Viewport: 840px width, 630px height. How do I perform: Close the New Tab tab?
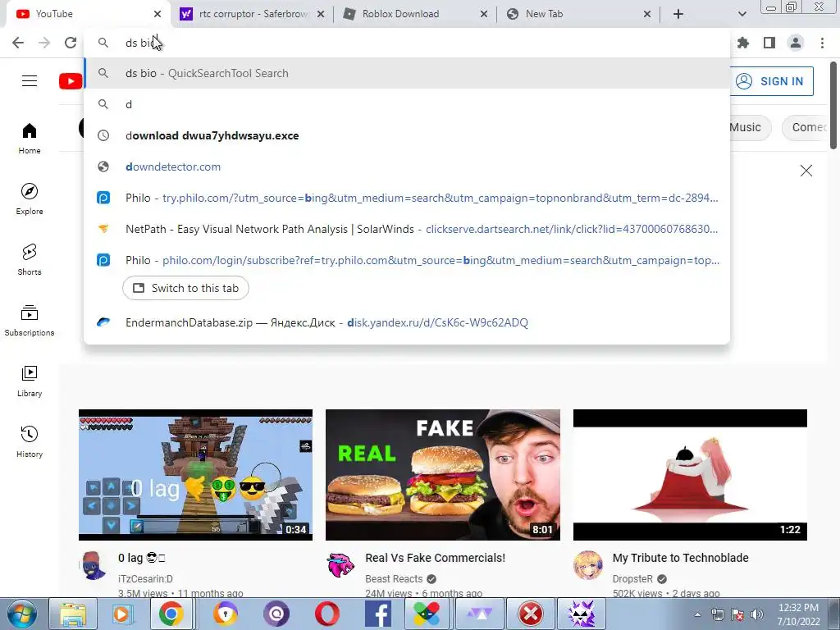(647, 14)
